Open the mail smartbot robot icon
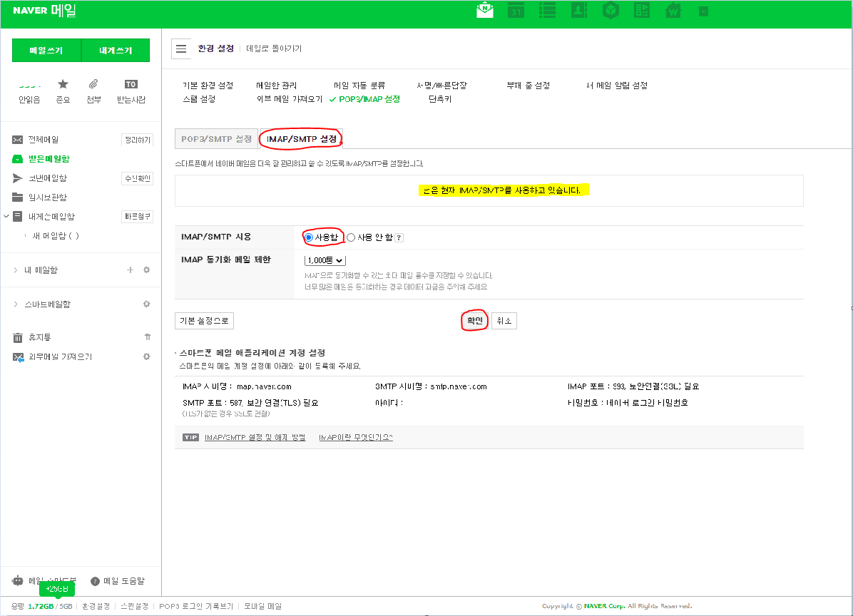Image resolution: width=853 pixels, height=616 pixels. (x=18, y=580)
